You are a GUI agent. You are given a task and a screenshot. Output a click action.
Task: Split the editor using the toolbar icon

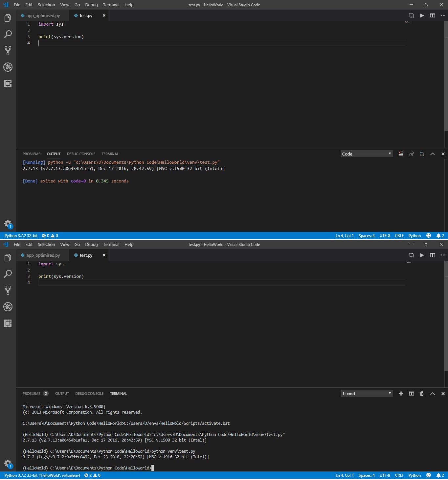click(x=432, y=15)
